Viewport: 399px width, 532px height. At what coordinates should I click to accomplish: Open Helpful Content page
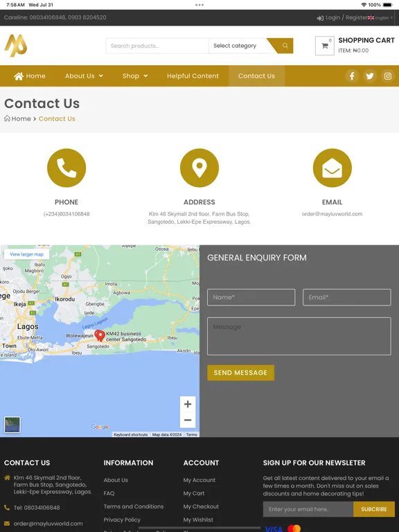coord(193,76)
